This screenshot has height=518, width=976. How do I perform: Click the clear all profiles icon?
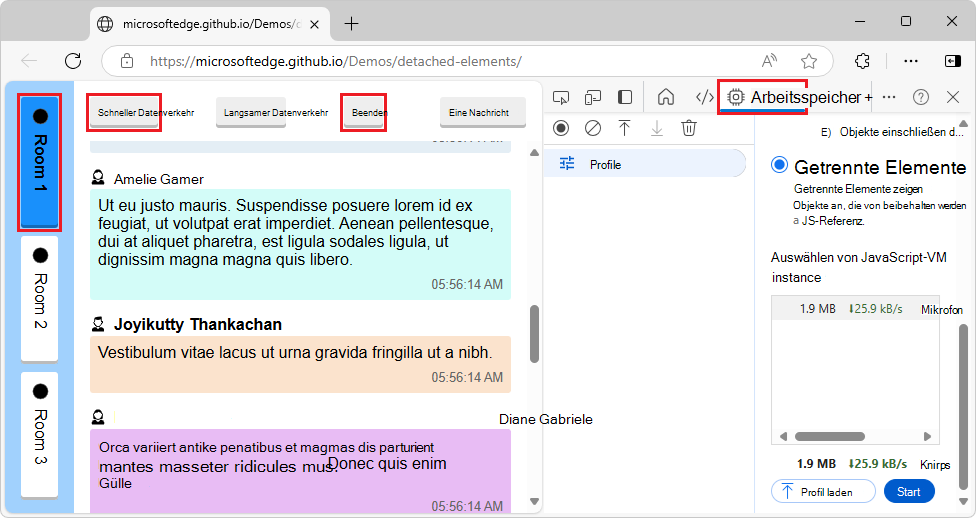click(593, 128)
